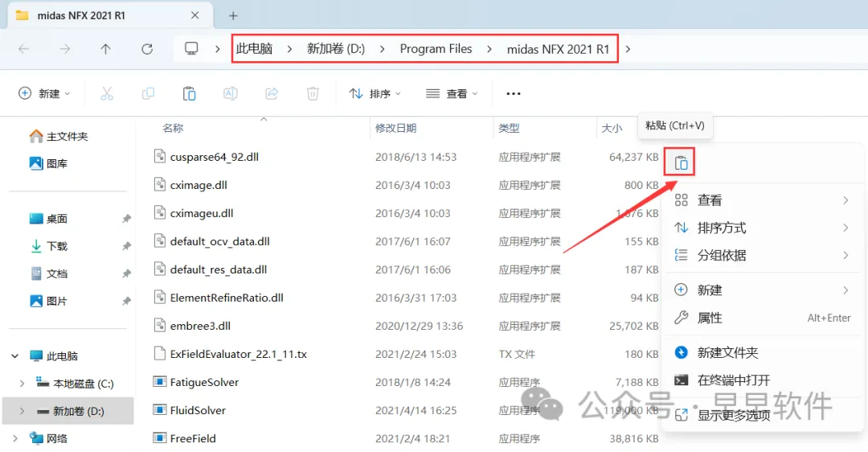
Task: Open Documents (文档) in sidebar
Action: point(48,273)
